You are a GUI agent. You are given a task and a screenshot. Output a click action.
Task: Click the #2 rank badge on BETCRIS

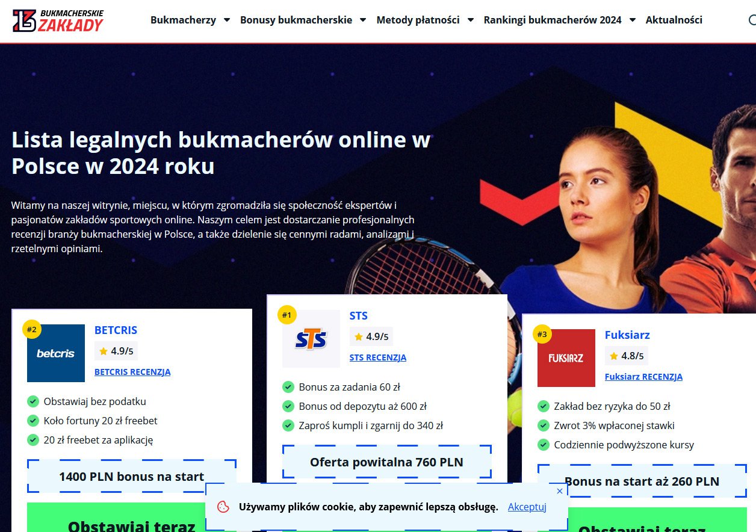(x=32, y=329)
